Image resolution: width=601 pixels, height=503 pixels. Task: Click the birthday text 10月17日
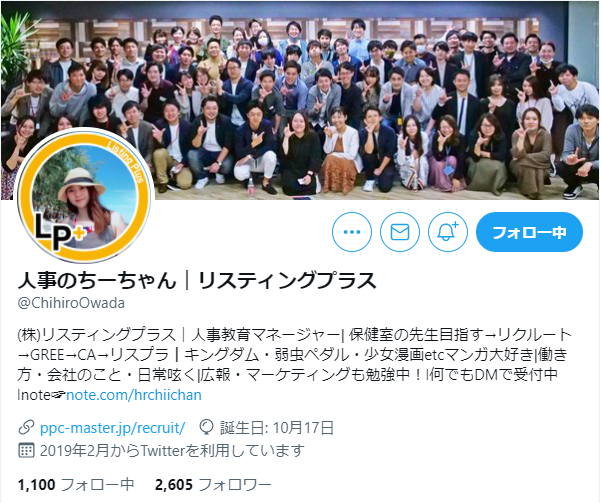pyautogui.click(x=303, y=428)
